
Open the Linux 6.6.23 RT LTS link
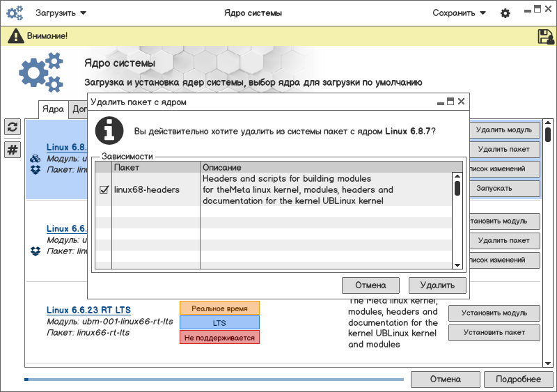(88, 310)
